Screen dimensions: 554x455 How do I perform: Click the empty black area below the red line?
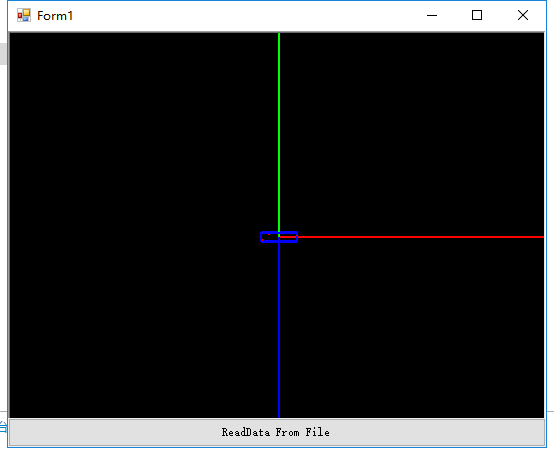point(413,329)
